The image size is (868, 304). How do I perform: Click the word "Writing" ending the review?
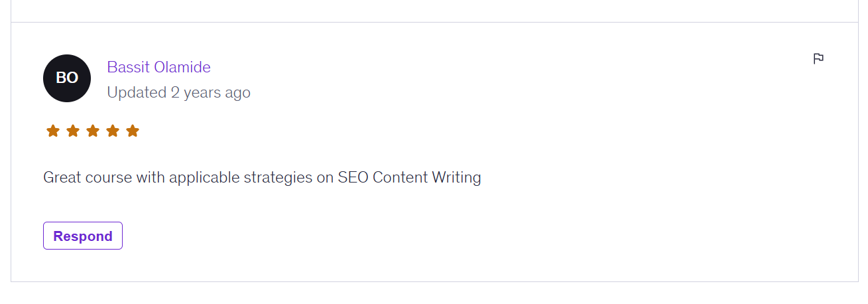click(x=456, y=177)
